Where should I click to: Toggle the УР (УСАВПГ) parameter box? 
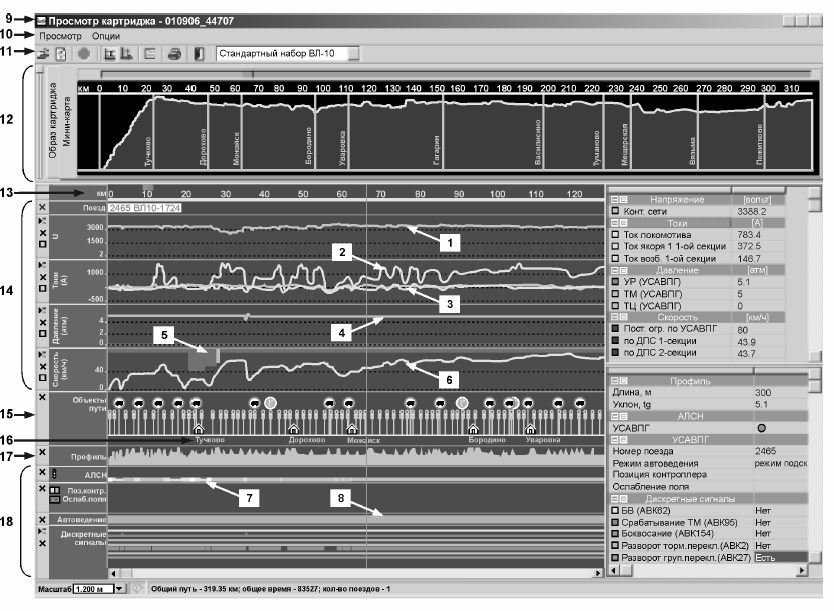615,282
